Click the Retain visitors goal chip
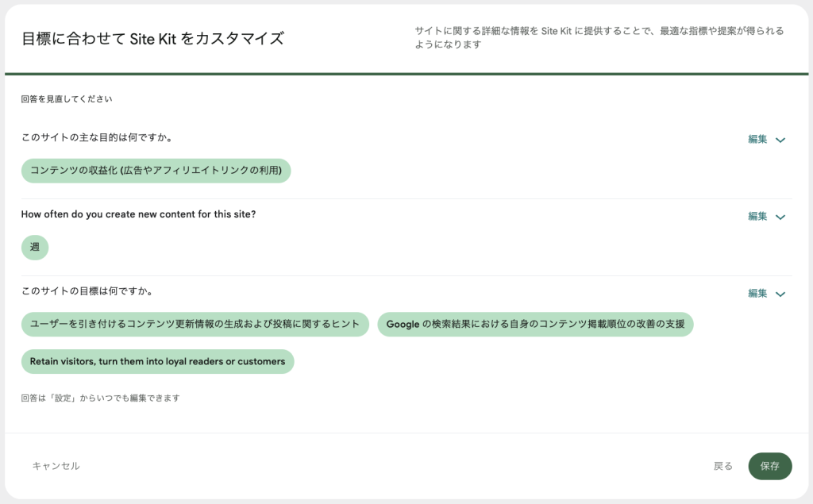This screenshot has height=504, width=813. (x=157, y=361)
